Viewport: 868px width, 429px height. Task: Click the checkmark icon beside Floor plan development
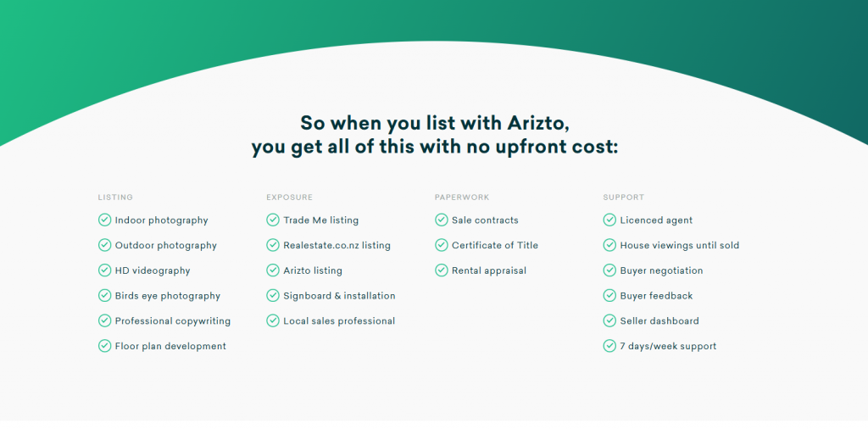point(104,346)
